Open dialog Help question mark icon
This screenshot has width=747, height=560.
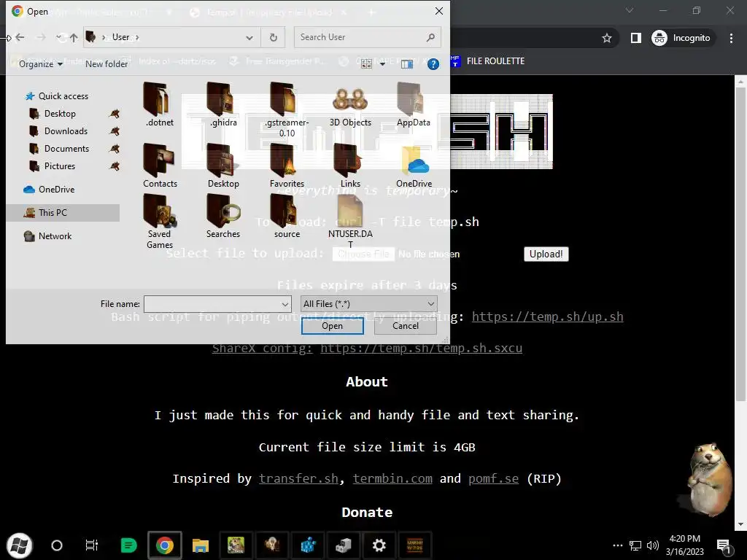pos(433,64)
